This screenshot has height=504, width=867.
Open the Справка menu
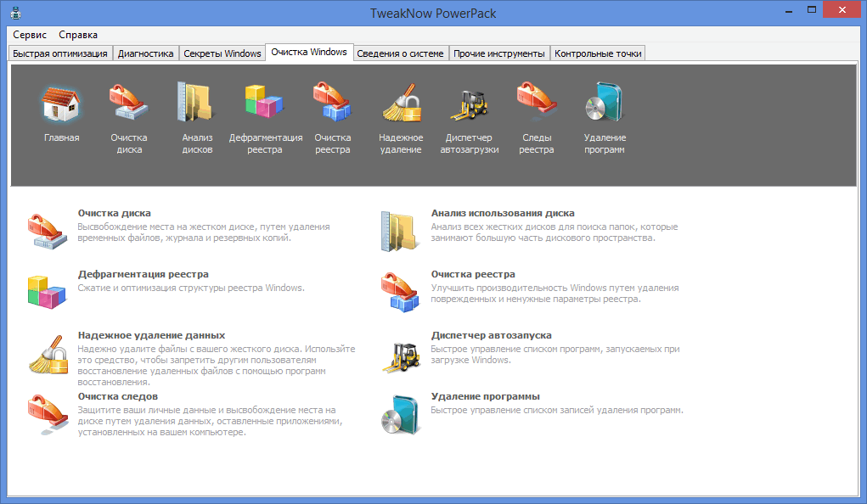[78, 35]
